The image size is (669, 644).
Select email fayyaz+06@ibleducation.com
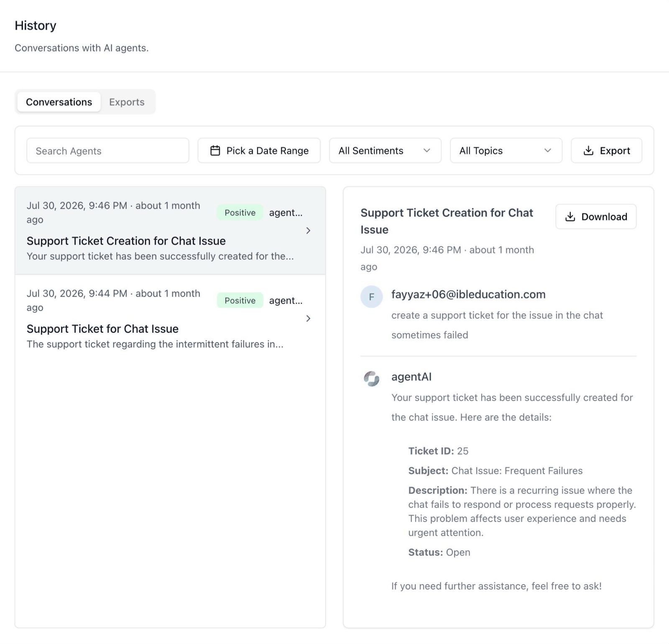coord(468,294)
